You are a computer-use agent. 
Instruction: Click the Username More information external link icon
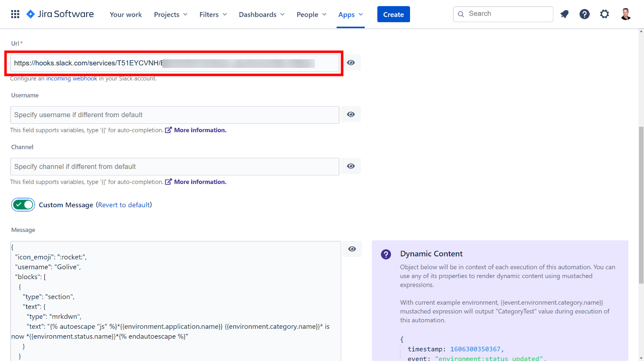pos(169,130)
